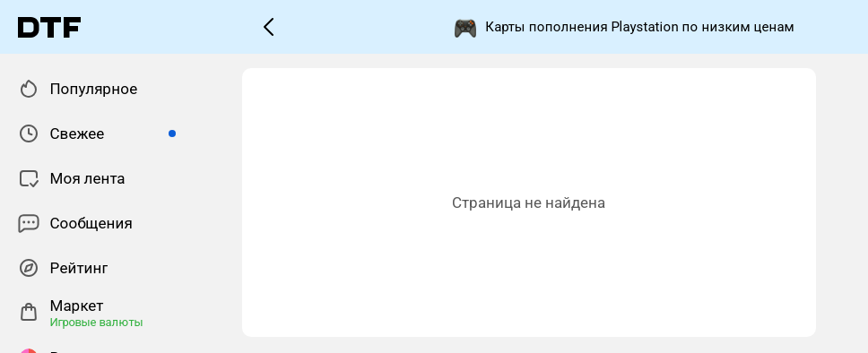Click the checkmark feed icon for Моя лента
868x353 pixels.
(29, 178)
